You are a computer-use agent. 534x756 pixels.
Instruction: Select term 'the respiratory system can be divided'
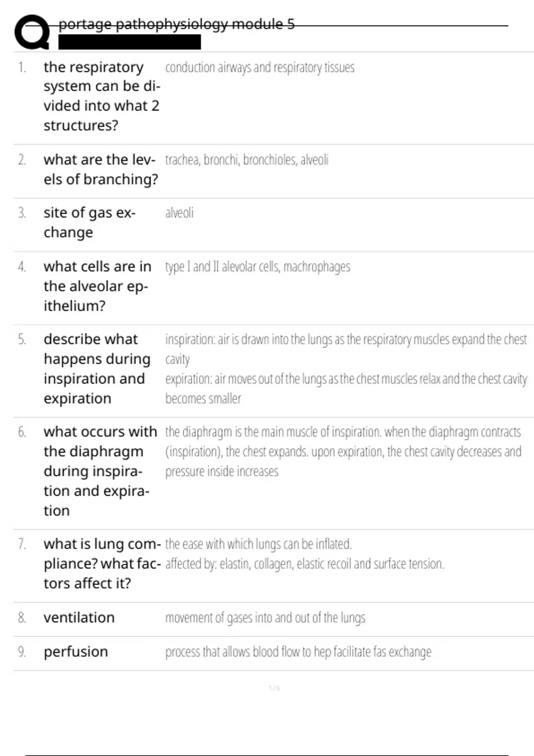[x=102, y=96]
